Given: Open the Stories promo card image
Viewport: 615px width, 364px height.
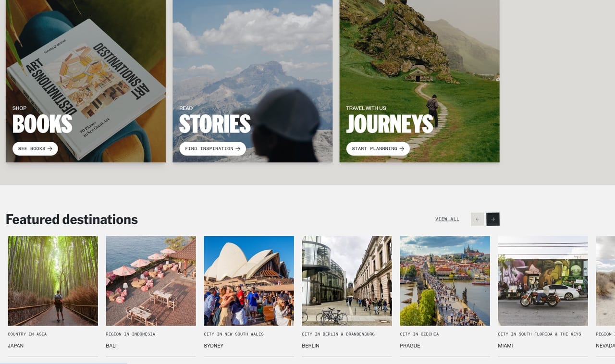Looking at the screenshot, I should (x=252, y=62).
